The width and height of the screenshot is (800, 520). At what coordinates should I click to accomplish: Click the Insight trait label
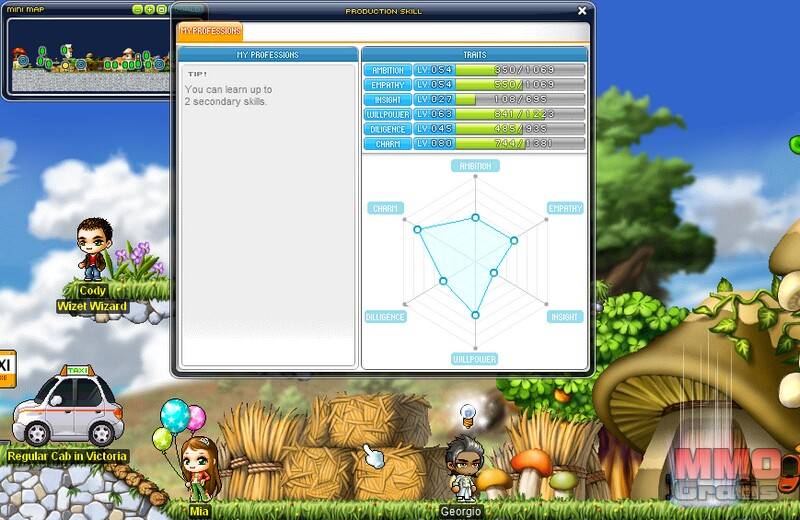coord(387,100)
